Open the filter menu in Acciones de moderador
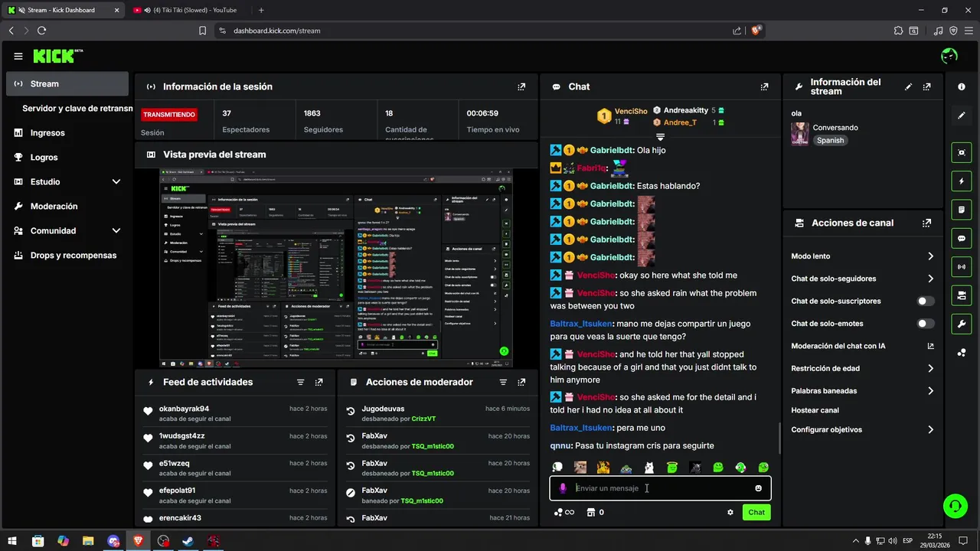This screenshot has height=551, width=980. coord(503,383)
